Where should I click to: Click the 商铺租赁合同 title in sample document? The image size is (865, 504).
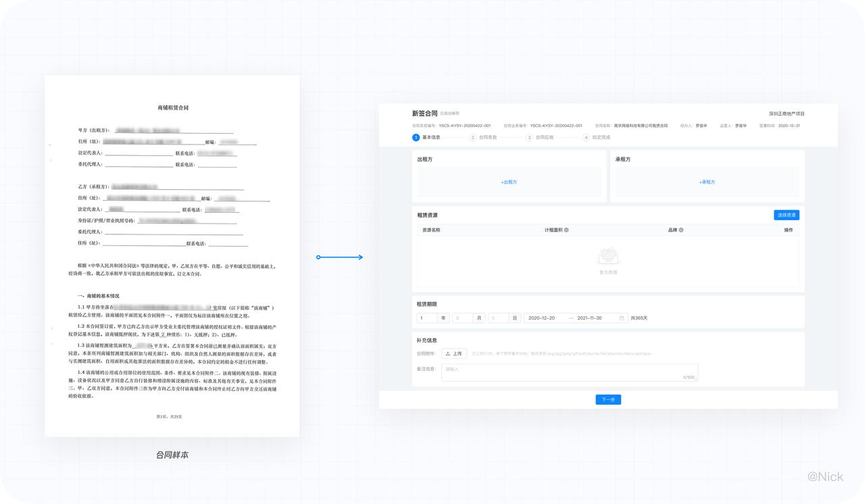pyautogui.click(x=173, y=107)
